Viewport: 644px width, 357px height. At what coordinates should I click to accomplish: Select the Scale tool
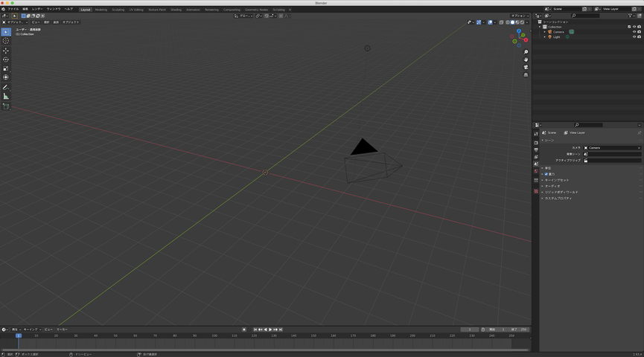[6, 68]
